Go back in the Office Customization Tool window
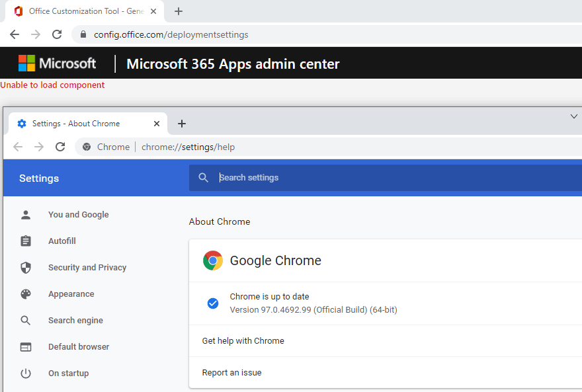This screenshot has height=392, width=582. (x=15, y=34)
